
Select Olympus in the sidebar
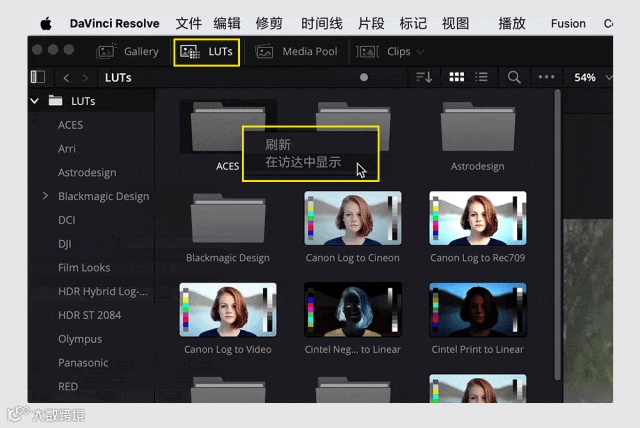click(x=80, y=339)
